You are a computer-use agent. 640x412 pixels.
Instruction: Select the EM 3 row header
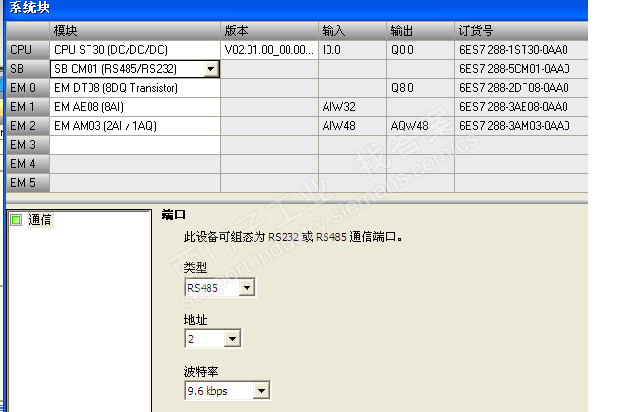28,145
